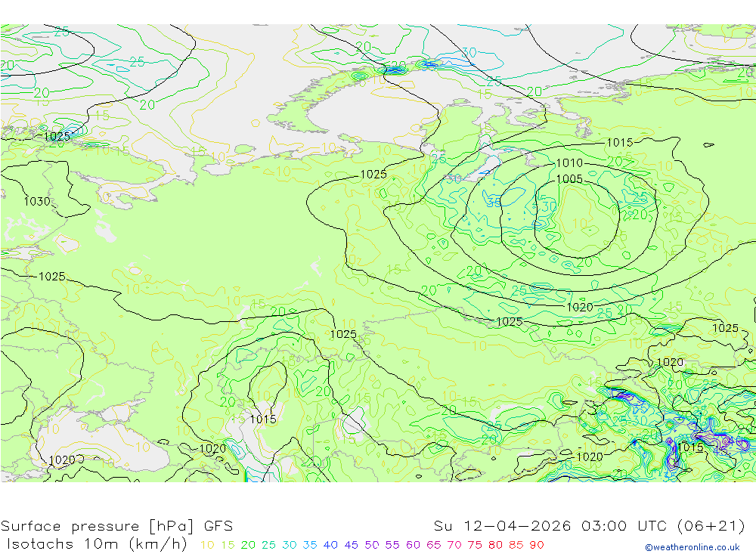Select the 80 value in isotach legend
The height and width of the screenshot is (554, 756).
pyautogui.click(x=496, y=545)
